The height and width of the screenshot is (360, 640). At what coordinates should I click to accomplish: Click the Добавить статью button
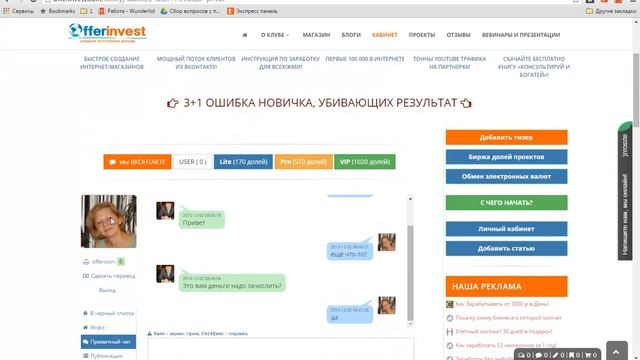tap(507, 248)
